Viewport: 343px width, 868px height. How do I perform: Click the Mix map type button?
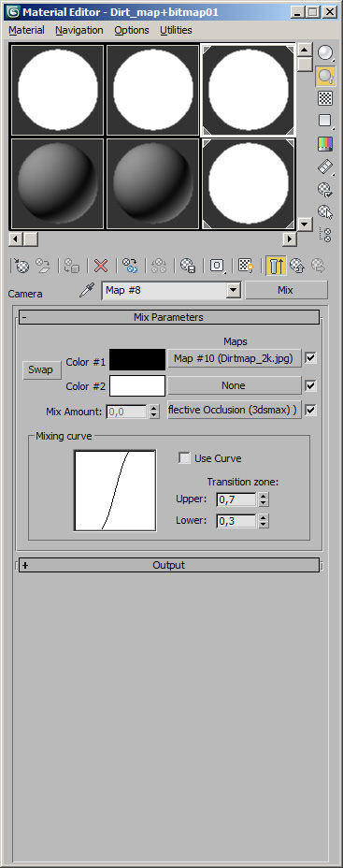click(x=286, y=290)
